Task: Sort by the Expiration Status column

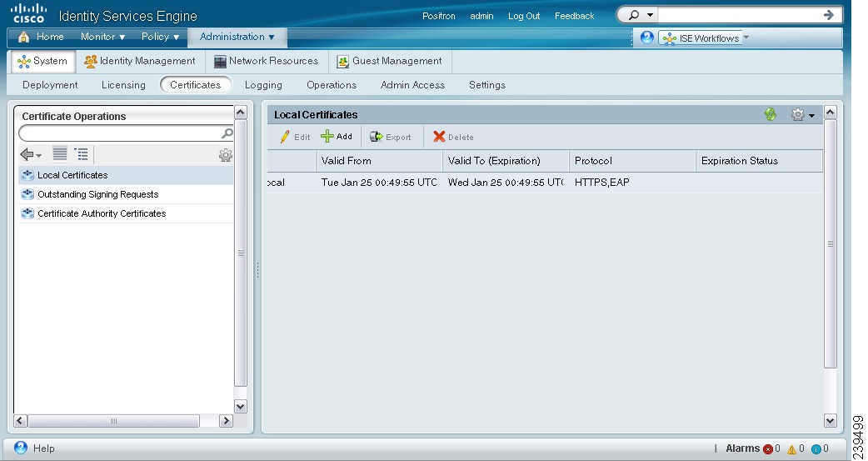Action: coord(758,161)
